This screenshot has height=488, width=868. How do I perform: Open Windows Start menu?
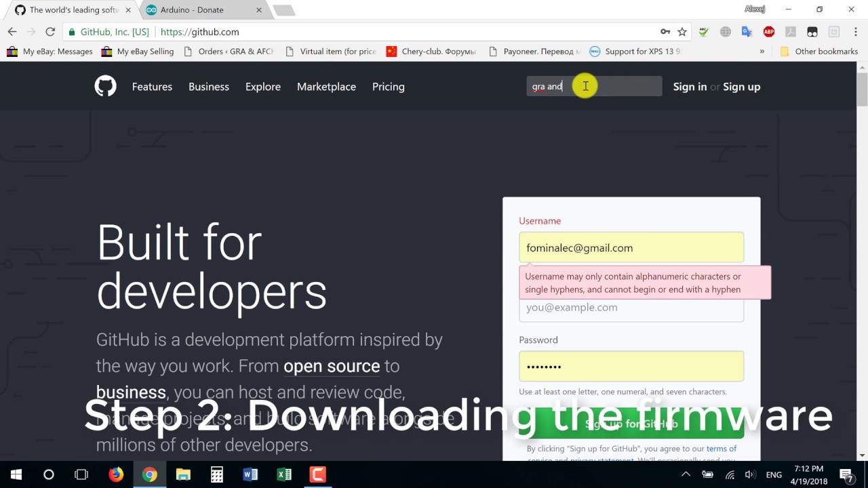[x=16, y=474]
